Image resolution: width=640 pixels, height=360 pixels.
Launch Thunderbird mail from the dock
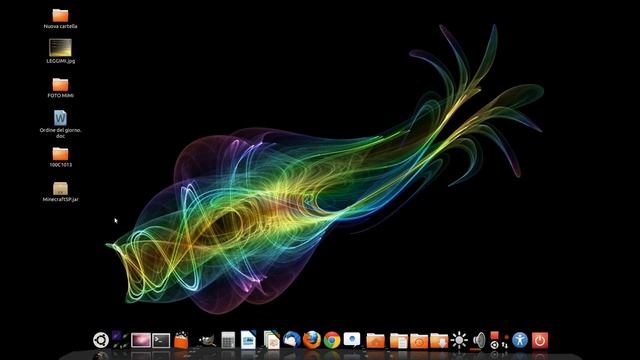(292, 340)
